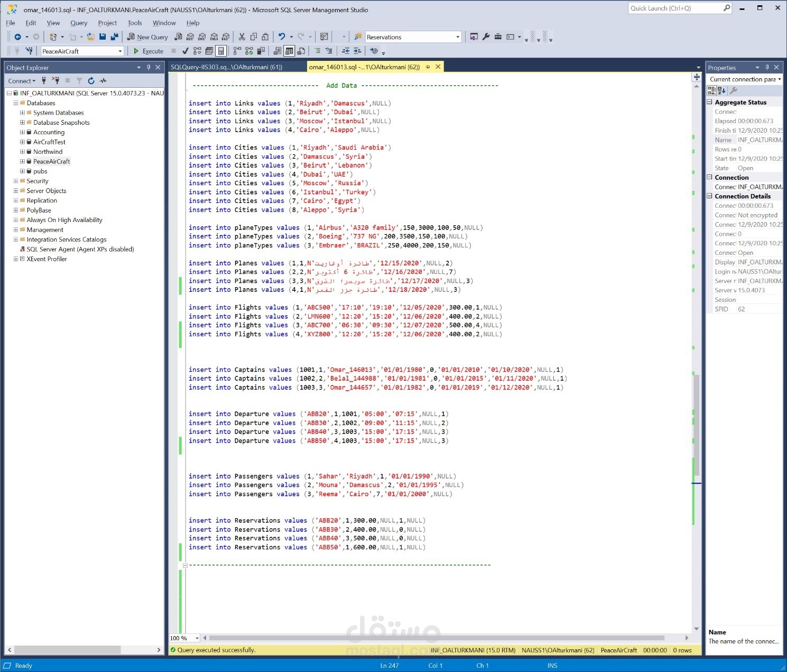Toggle Include Actual Execution Plan

coord(237,51)
